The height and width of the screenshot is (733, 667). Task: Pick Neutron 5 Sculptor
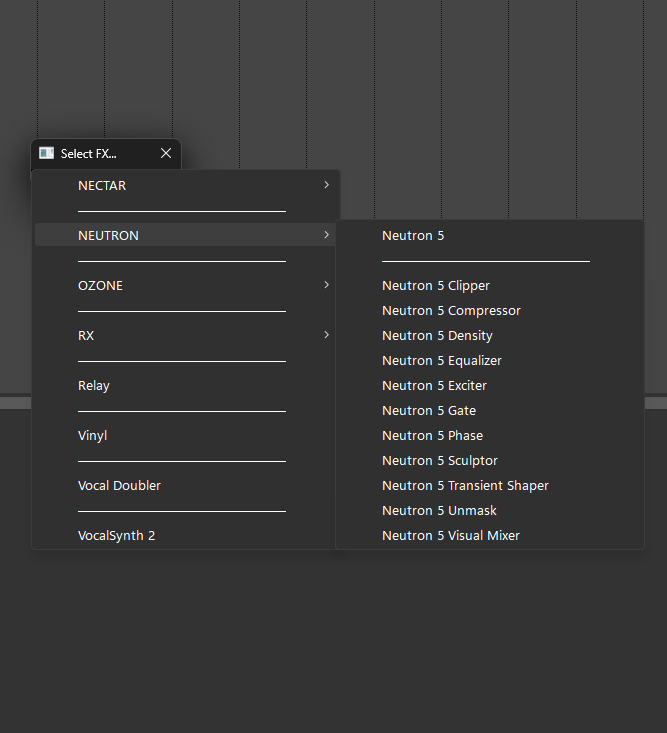coord(439,460)
